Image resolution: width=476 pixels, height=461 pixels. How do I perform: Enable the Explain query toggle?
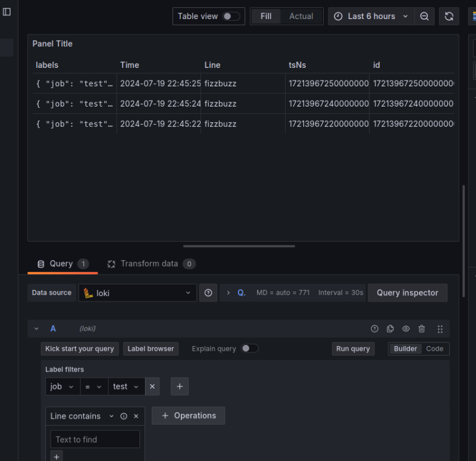click(x=250, y=348)
